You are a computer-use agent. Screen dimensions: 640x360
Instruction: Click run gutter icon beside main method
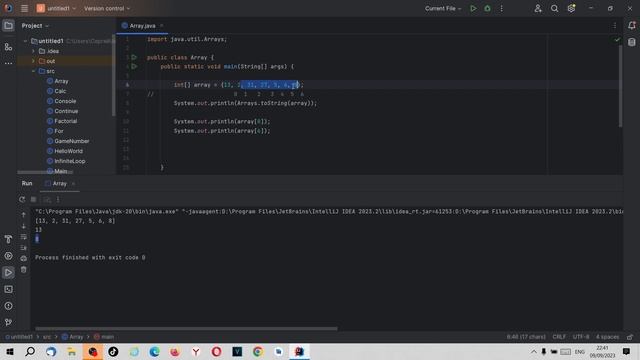[134, 66]
